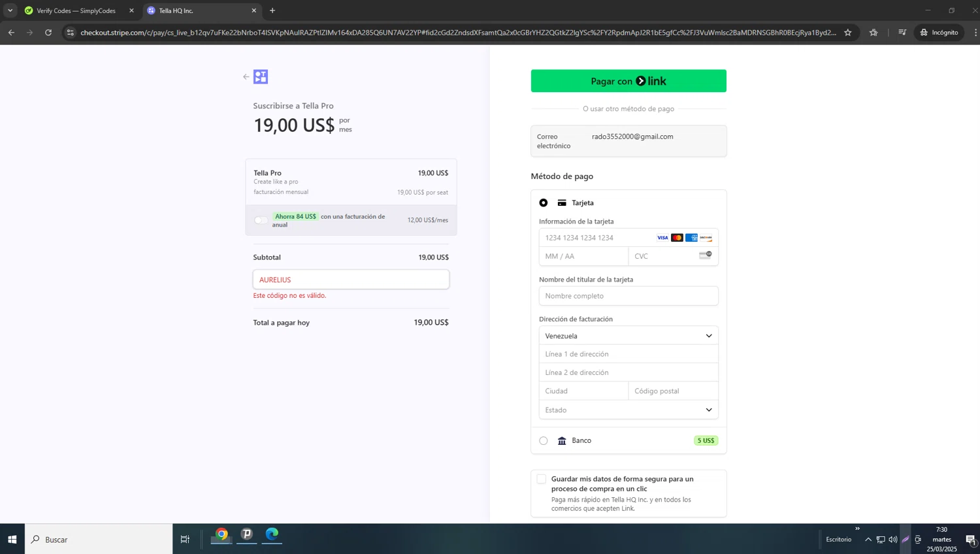Open the Incógnito profile indicator
980x554 pixels.
pyautogui.click(x=939, y=32)
